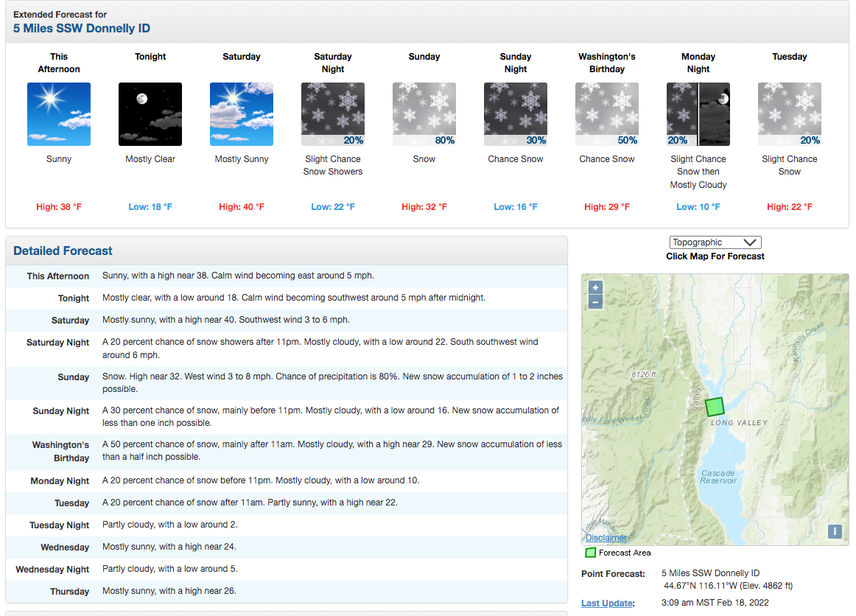Click 'Mostly sunny, with a high near 26.' text
Screen dimensions: 856x616
(x=169, y=591)
